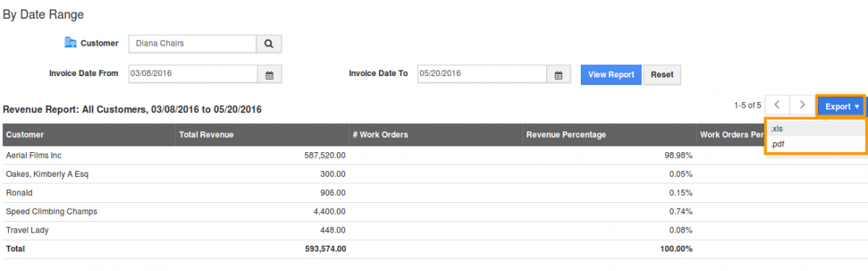Click the 0.15% revenue percentage
The width and height of the screenshot is (868, 271).
click(x=681, y=193)
